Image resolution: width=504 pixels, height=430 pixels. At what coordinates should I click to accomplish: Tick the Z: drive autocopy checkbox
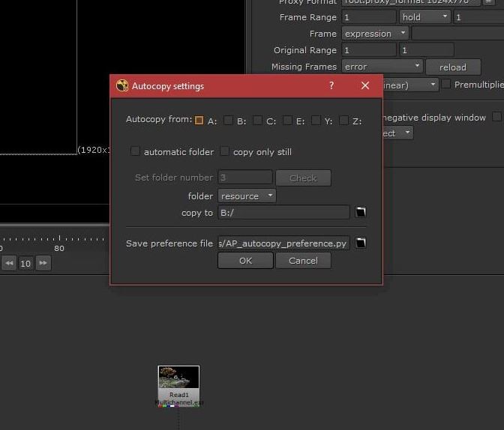coord(343,121)
